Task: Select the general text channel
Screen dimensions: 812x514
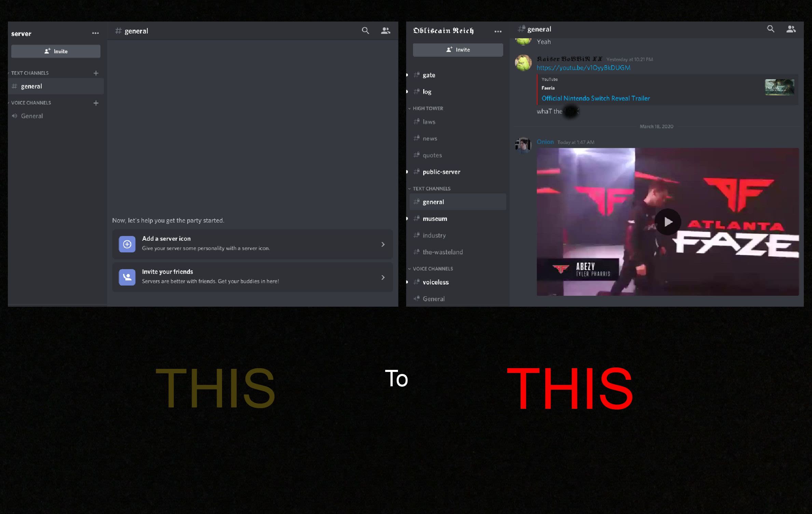Action: tap(31, 86)
